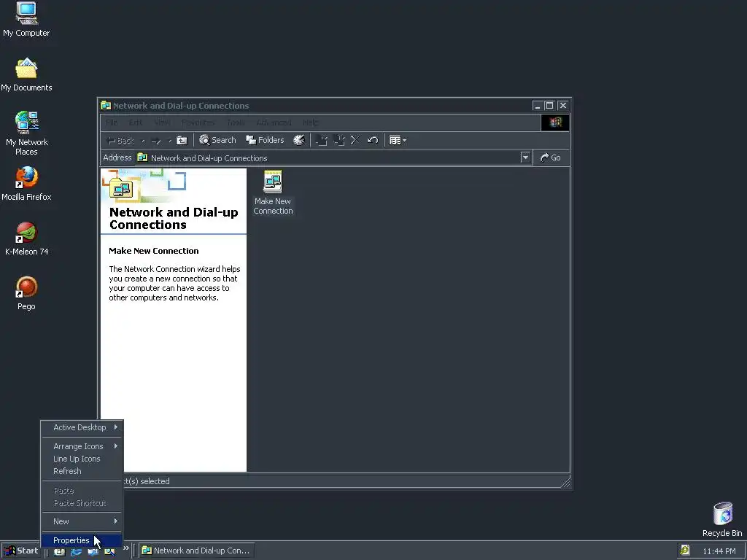Choose Properties in context menu
The height and width of the screenshot is (560, 747).
pyautogui.click(x=82, y=540)
